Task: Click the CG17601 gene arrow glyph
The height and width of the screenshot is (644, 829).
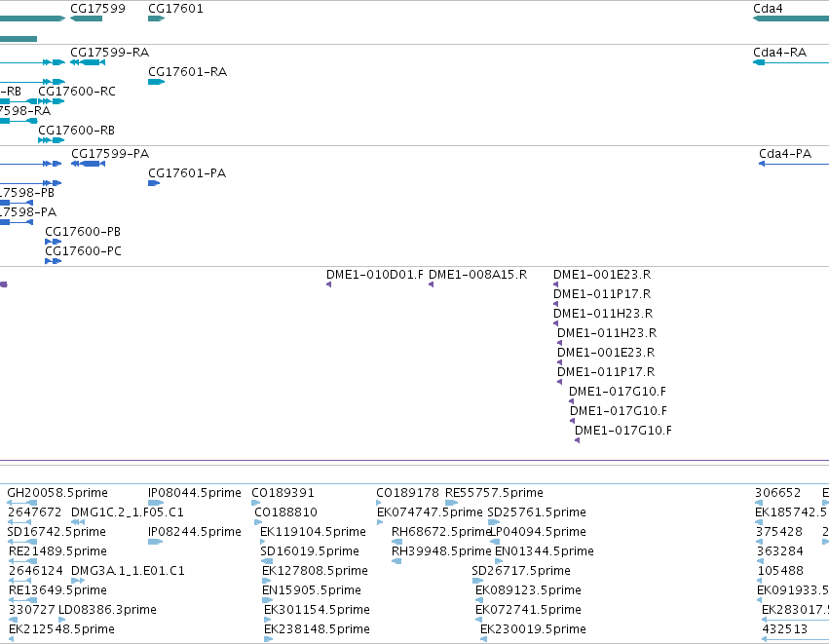Action: coord(157,19)
